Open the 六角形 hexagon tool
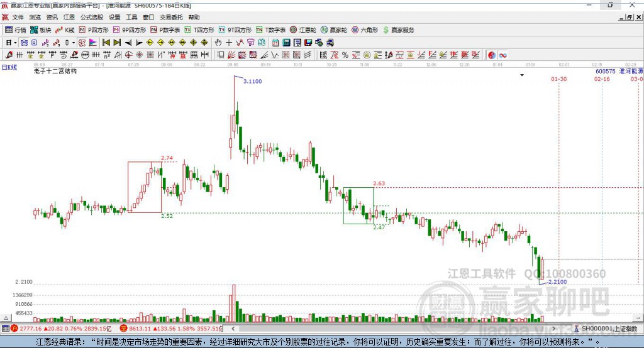Screen dimensions: 644x348 click(x=365, y=30)
